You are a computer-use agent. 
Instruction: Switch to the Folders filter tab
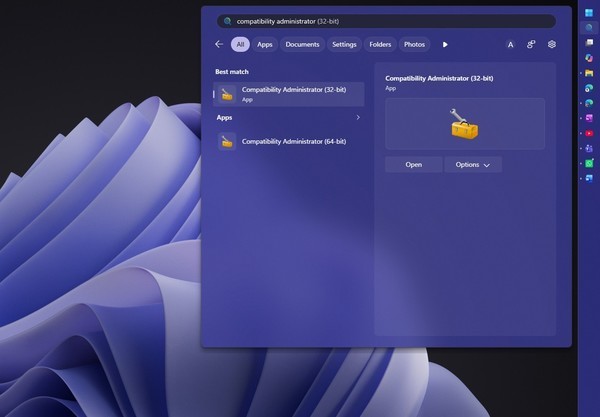click(380, 44)
